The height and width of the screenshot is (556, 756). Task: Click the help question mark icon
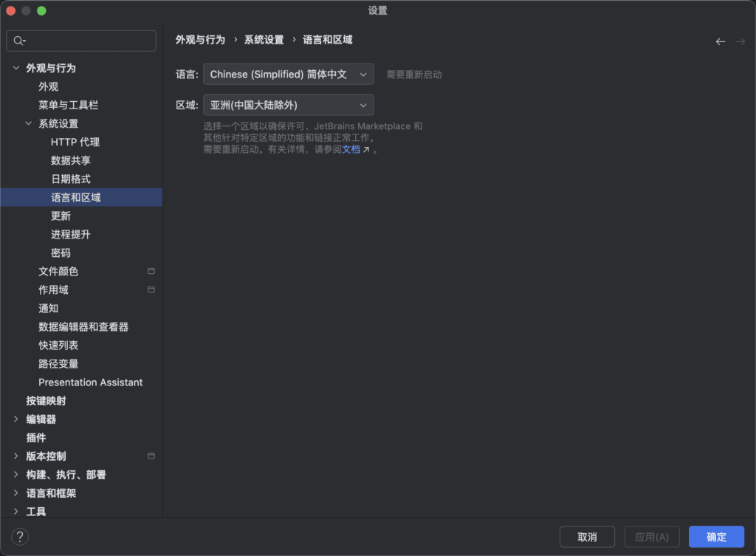pos(20,537)
